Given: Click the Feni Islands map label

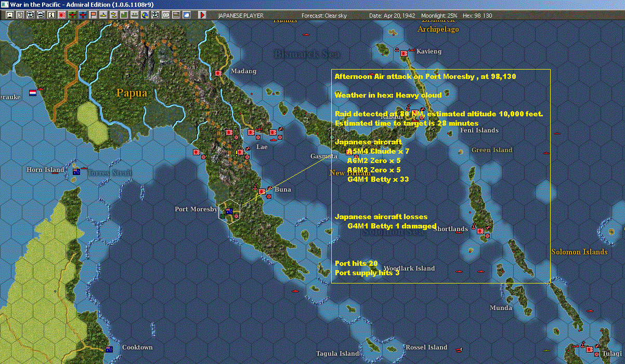Looking at the screenshot, I should 479,130.
